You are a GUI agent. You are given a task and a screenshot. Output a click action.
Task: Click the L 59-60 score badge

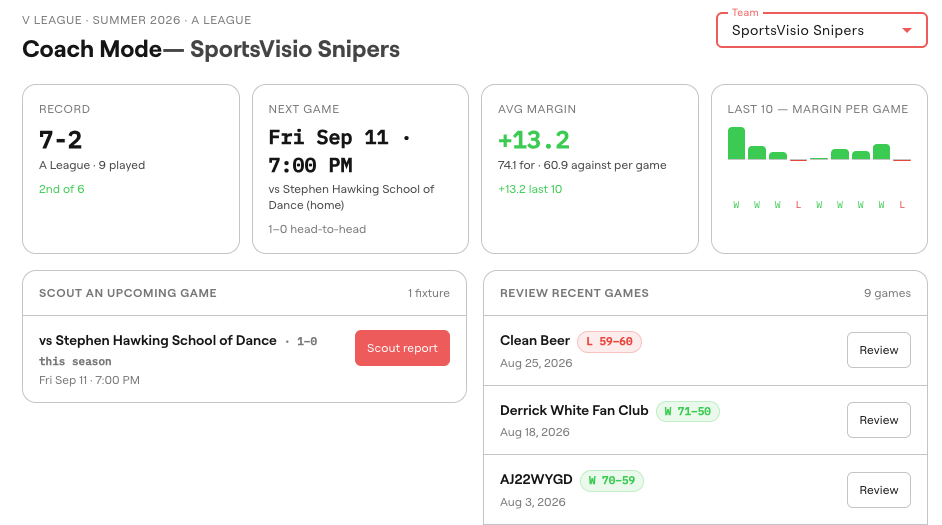pos(609,341)
